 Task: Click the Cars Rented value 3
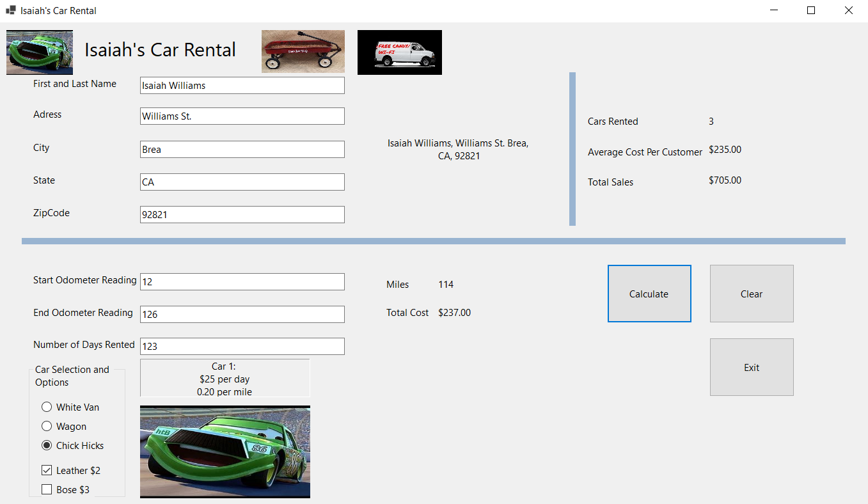(711, 122)
